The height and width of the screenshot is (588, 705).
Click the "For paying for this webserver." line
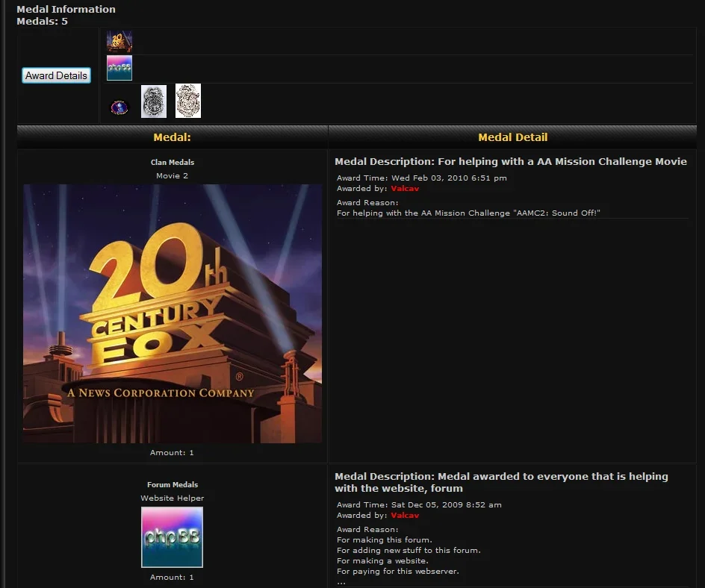point(398,572)
